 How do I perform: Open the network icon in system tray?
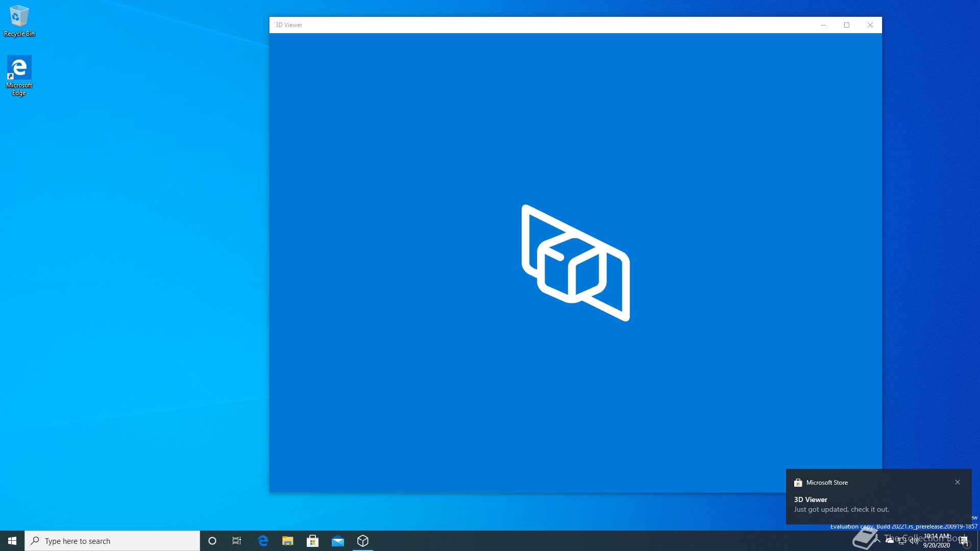[902, 541]
